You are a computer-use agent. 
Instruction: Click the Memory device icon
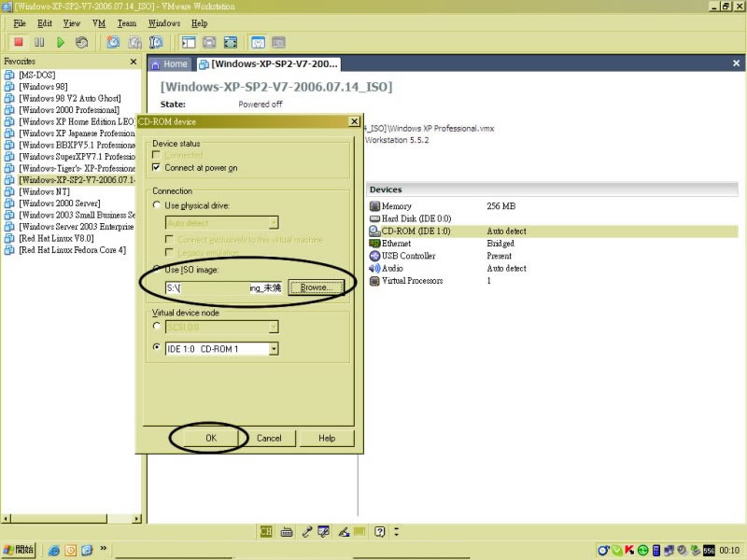[x=375, y=206]
